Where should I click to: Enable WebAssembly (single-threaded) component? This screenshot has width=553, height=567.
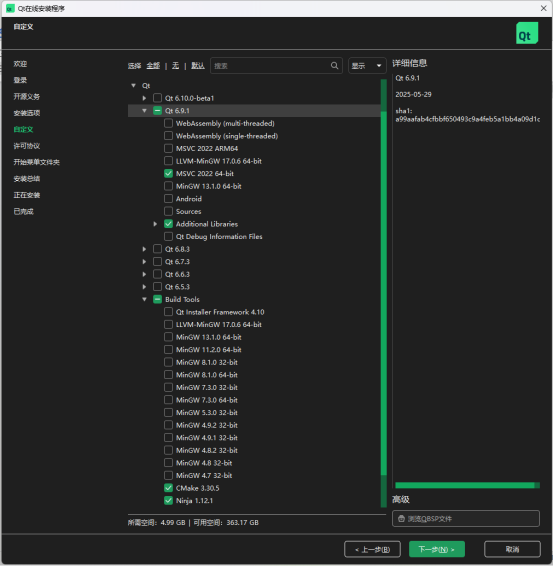[x=168, y=136]
